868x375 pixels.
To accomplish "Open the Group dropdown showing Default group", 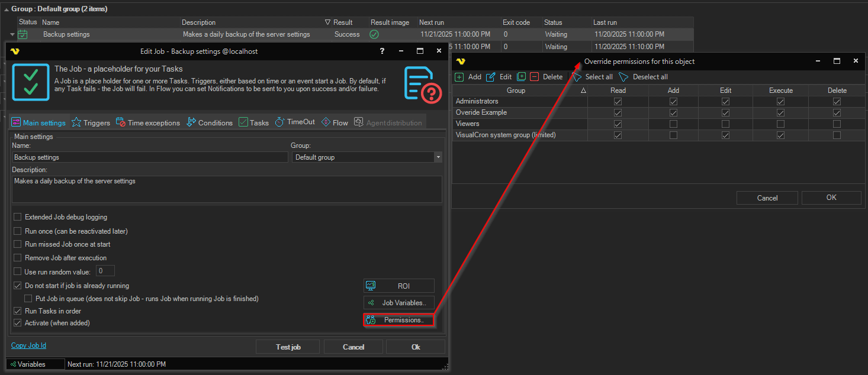I will point(438,157).
